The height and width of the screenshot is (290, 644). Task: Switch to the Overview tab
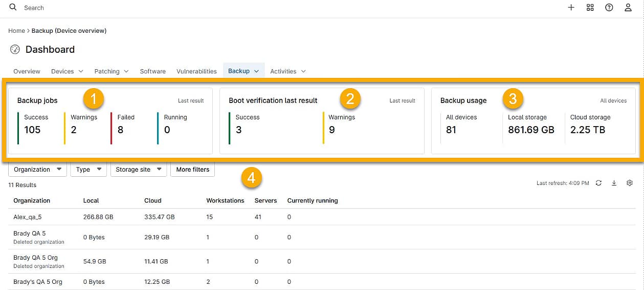27,71
